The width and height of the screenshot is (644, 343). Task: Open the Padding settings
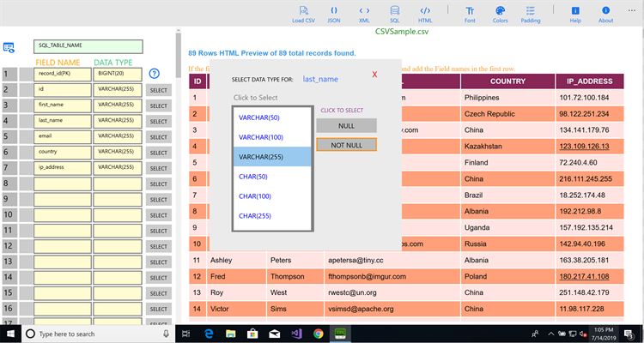(531, 15)
